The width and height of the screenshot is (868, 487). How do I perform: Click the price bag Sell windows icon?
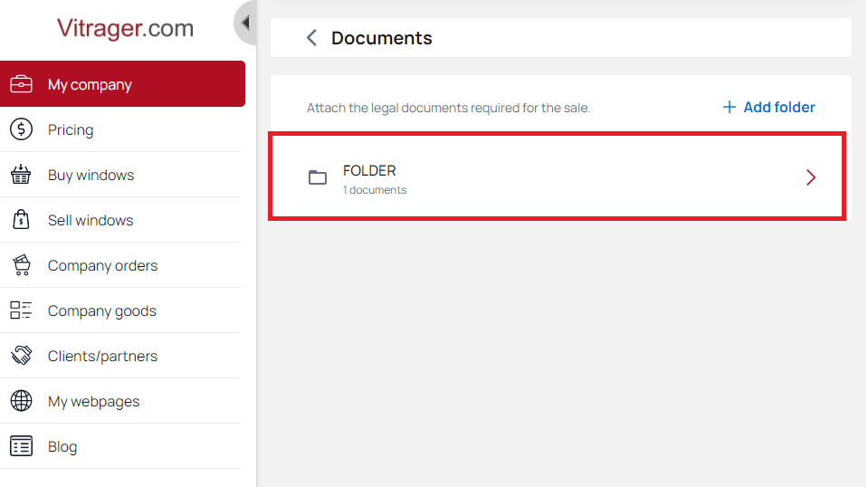(x=21, y=220)
